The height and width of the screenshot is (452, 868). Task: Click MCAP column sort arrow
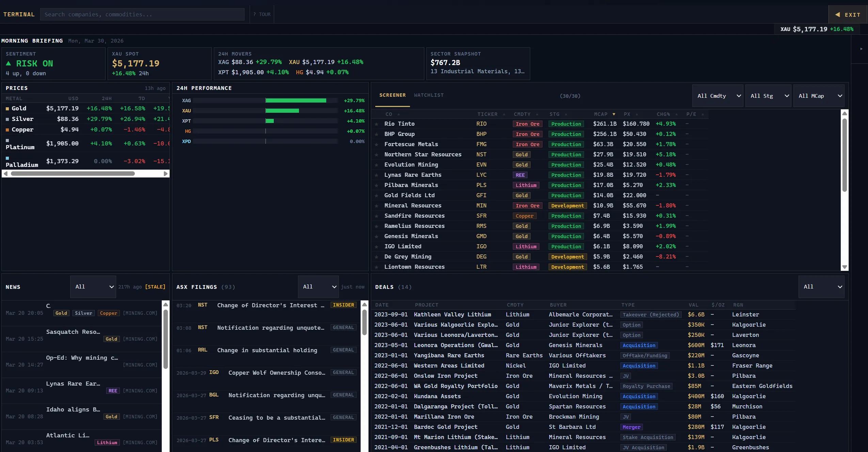tap(614, 114)
